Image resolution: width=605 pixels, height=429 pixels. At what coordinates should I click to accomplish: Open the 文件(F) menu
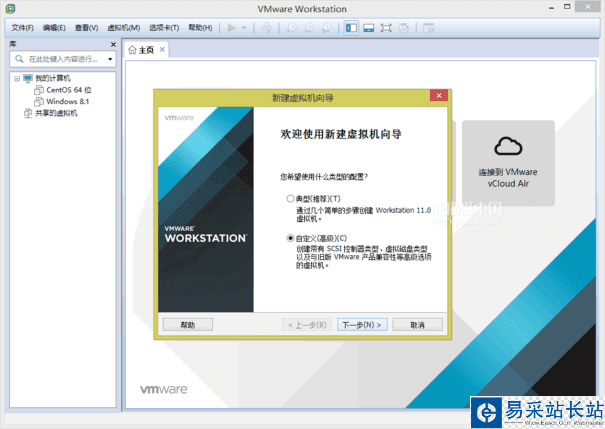coord(22,28)
